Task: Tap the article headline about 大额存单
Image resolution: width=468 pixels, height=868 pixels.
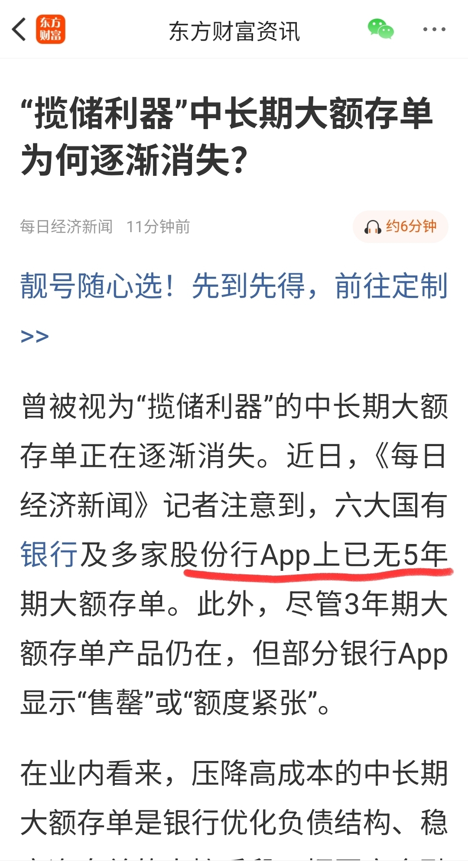Action: tap(227, 137)
